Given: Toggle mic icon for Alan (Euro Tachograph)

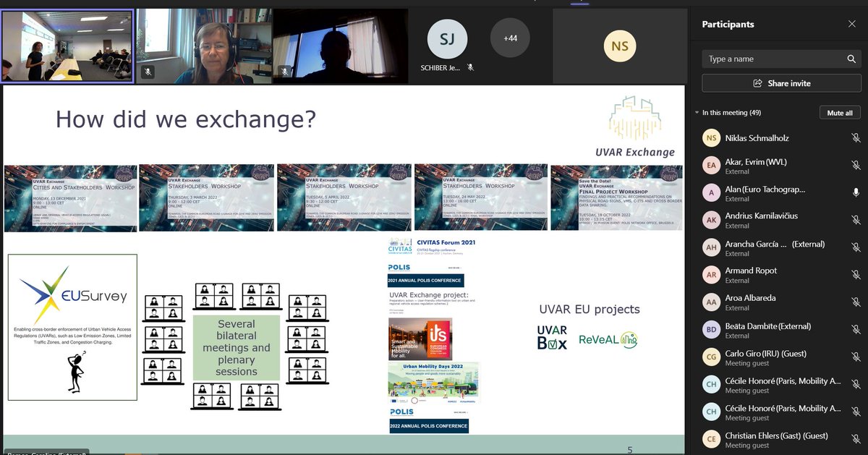Looking at the screenshot, I should click(x=856, y=193).
